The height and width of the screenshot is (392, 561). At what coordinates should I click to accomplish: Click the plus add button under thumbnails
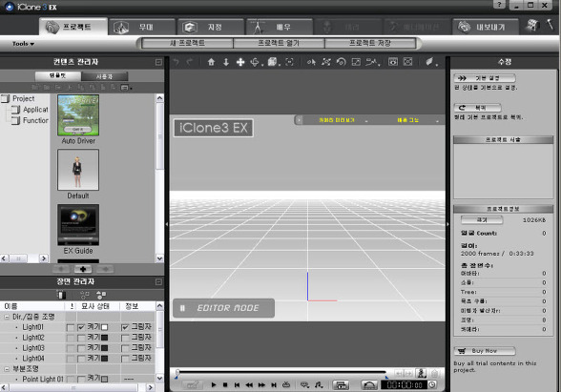tap(83, 269)
